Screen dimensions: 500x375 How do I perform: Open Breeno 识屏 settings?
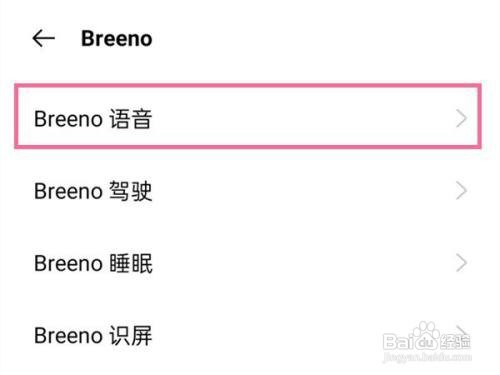point(250,335)
